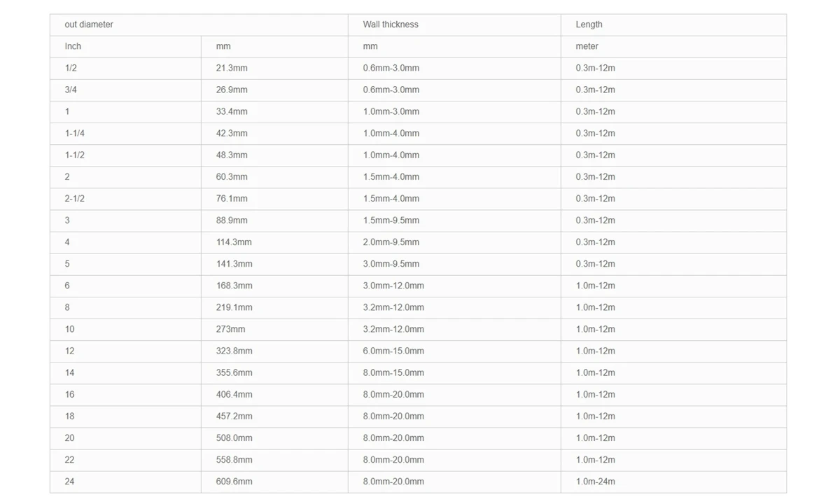
Task: Click the 273mm diameter cell
Action: 274,329
